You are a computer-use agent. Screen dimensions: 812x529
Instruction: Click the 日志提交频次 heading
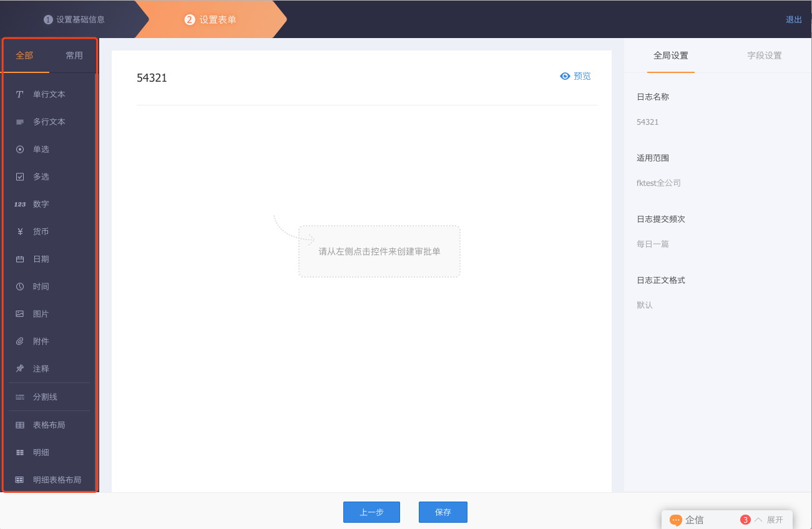[661, 220]
